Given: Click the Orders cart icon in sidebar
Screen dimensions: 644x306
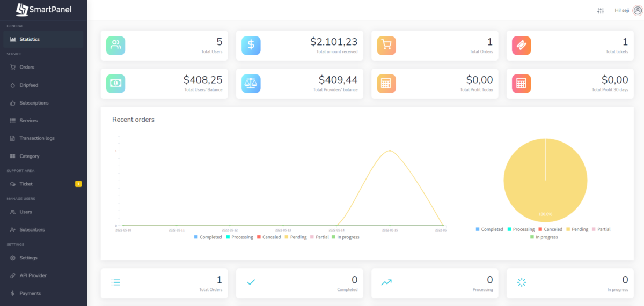Looking at the screenshot, I should [13, 67].
